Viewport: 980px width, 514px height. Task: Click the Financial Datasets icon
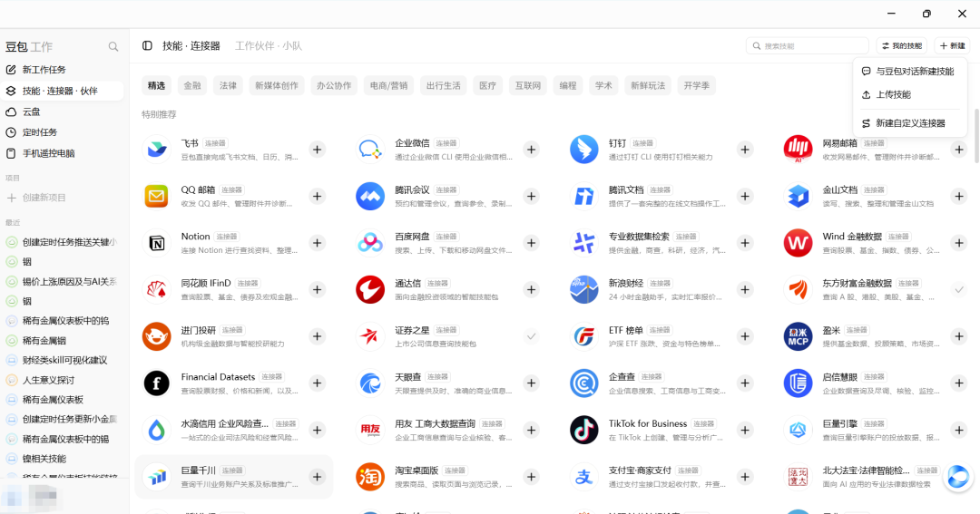tap(157, 383)
